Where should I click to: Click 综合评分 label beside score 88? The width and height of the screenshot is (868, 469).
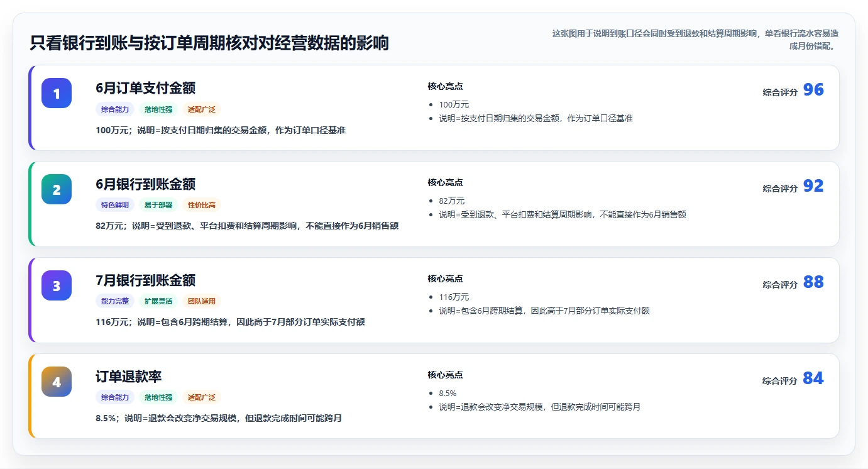coord(780,284)
